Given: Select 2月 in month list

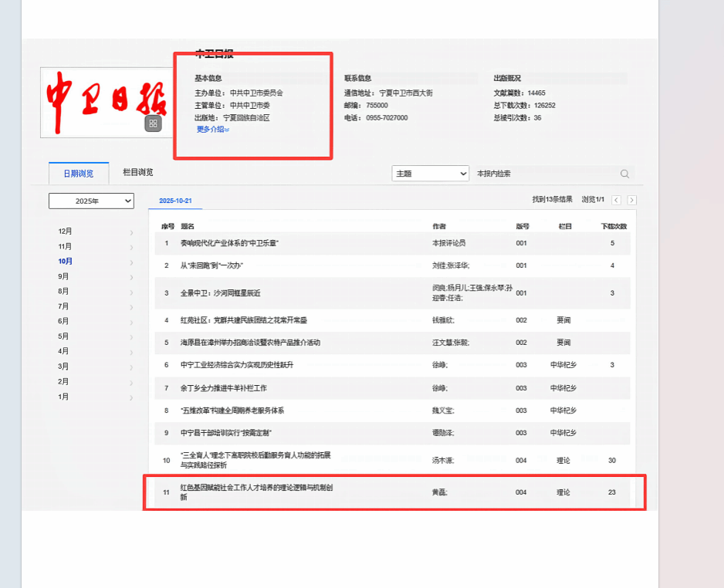Looking at the screenshot, I should tap(63, 381).
